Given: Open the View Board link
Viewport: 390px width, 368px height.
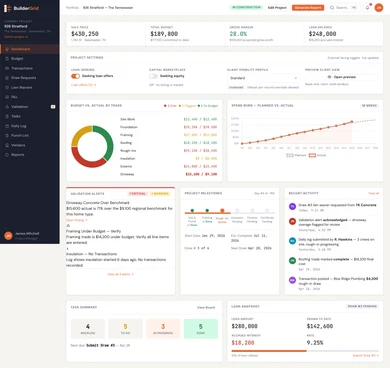Looking at the screenshot, I should coord(206,307).
